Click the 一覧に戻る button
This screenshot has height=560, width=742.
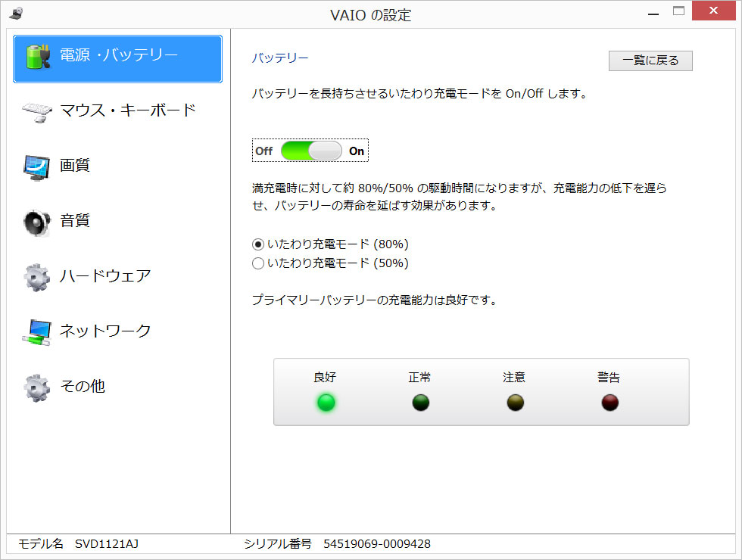coord(650,61)
